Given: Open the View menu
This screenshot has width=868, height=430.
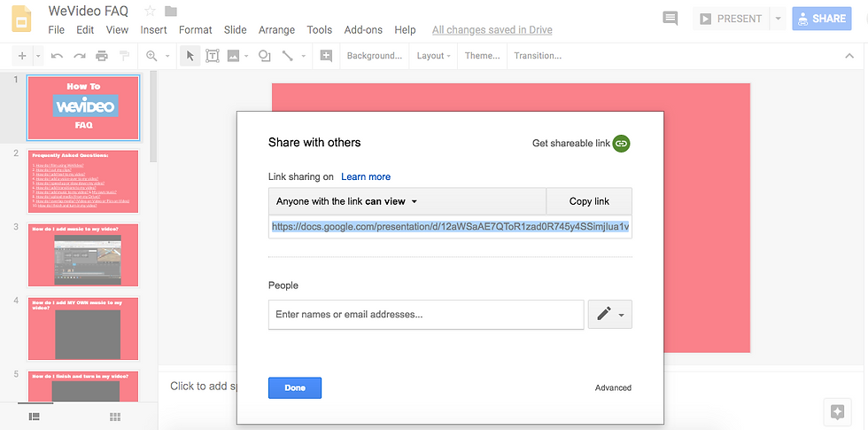Looking at the screenshot, I should (117, 30).
